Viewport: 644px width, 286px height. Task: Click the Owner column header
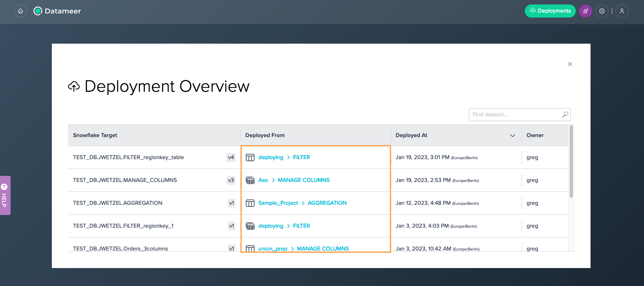(535, 135)
